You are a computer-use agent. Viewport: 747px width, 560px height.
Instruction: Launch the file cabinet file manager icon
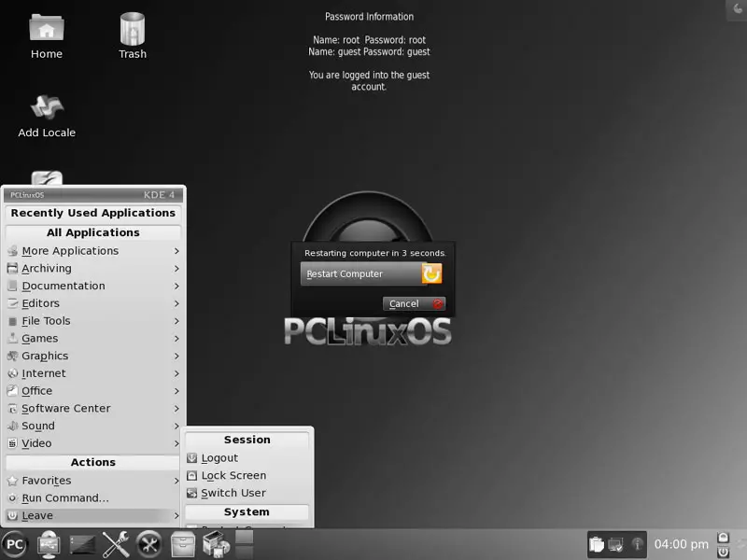point(183,544)
